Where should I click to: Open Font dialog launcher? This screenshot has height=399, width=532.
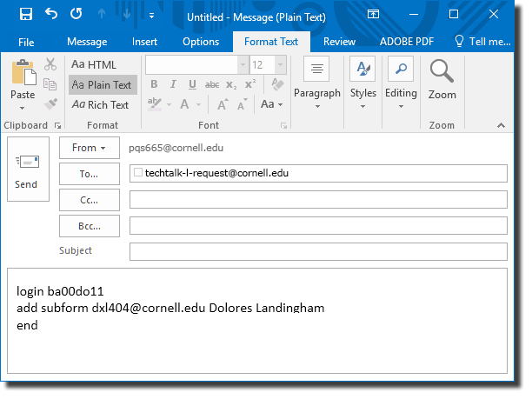point(283,126)
